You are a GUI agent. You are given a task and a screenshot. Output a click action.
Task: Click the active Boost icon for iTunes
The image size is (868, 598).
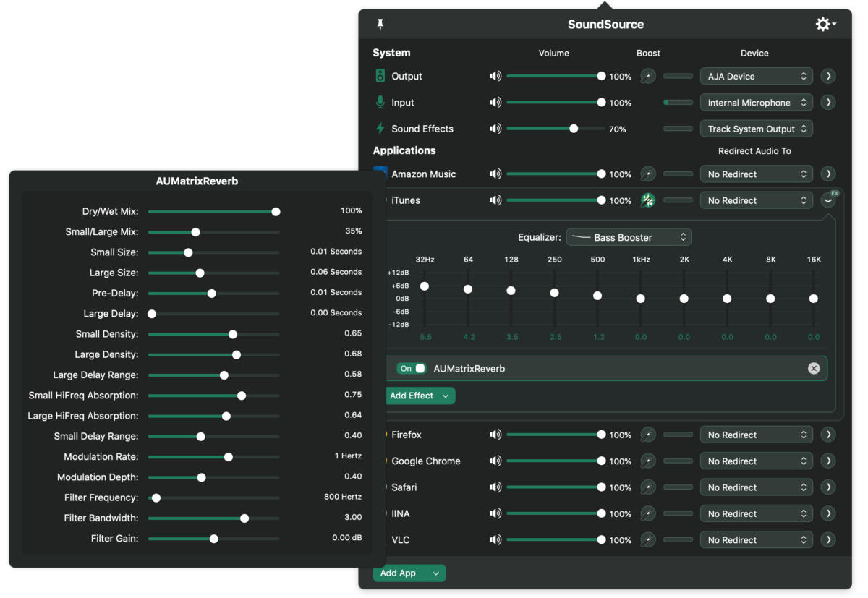[648, 201]
